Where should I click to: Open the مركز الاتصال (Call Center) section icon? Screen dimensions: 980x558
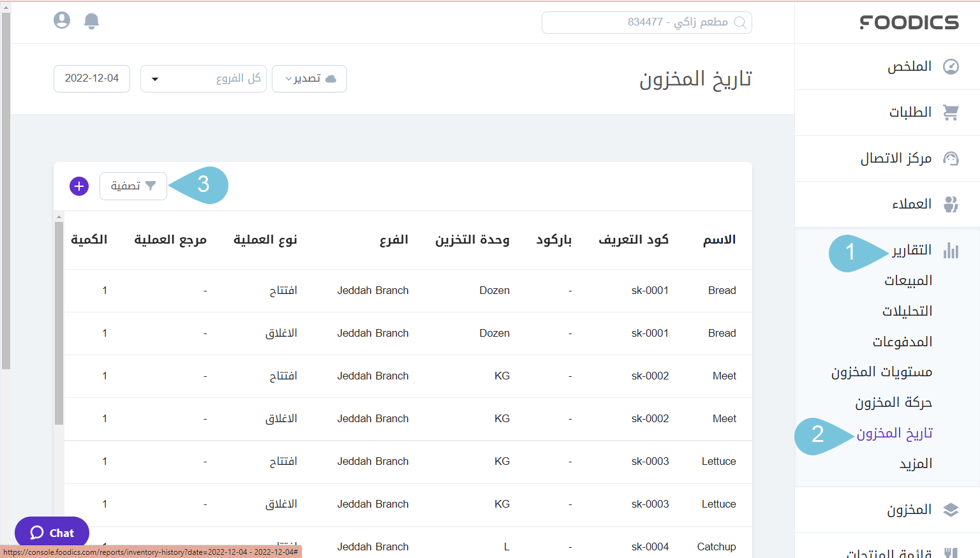click(951, 158)
